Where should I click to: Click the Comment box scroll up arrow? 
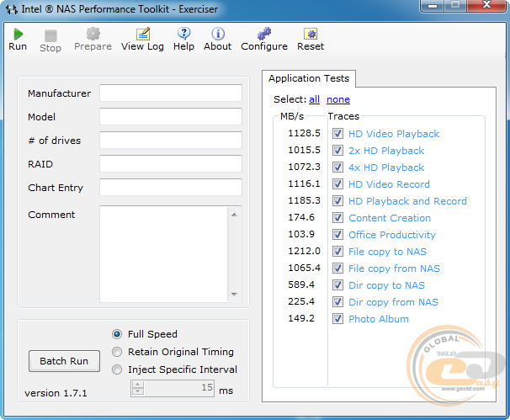pos(234,215)
